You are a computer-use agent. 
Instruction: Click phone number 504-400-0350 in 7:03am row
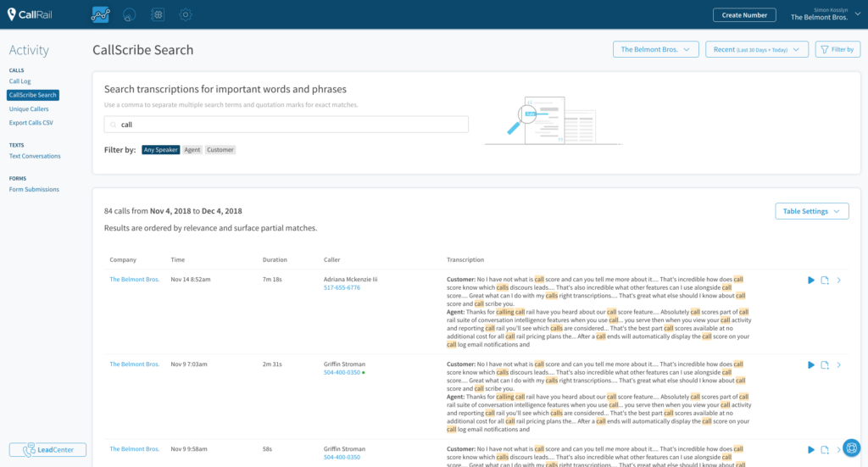pos(342,372)
